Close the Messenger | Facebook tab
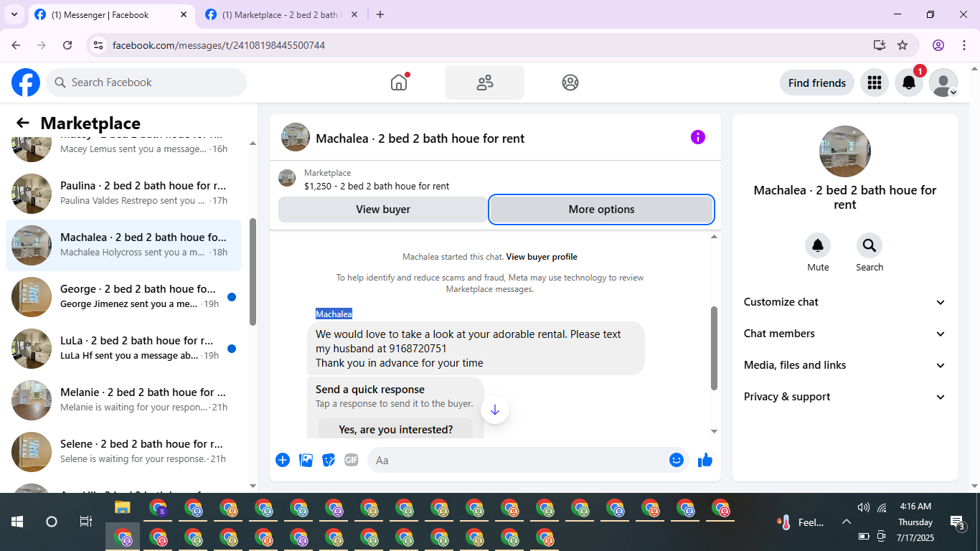 click(184, 14)
